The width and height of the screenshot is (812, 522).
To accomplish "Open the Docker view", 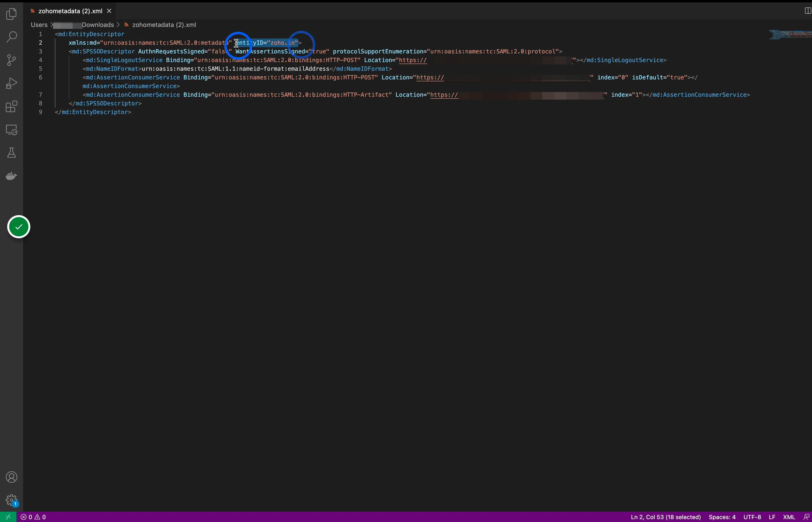I will [12, 176].
